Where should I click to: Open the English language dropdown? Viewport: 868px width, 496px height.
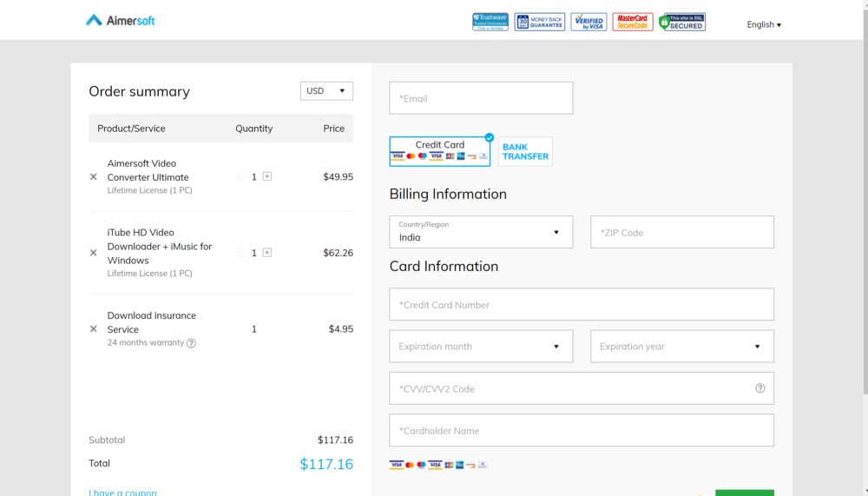(x=764, y=24)
